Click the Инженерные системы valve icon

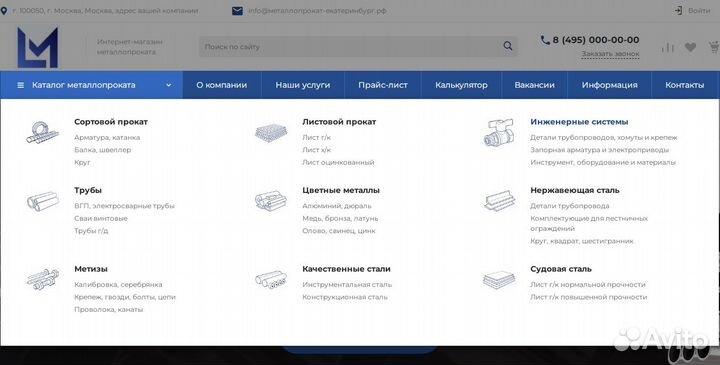tap(499, 133)
